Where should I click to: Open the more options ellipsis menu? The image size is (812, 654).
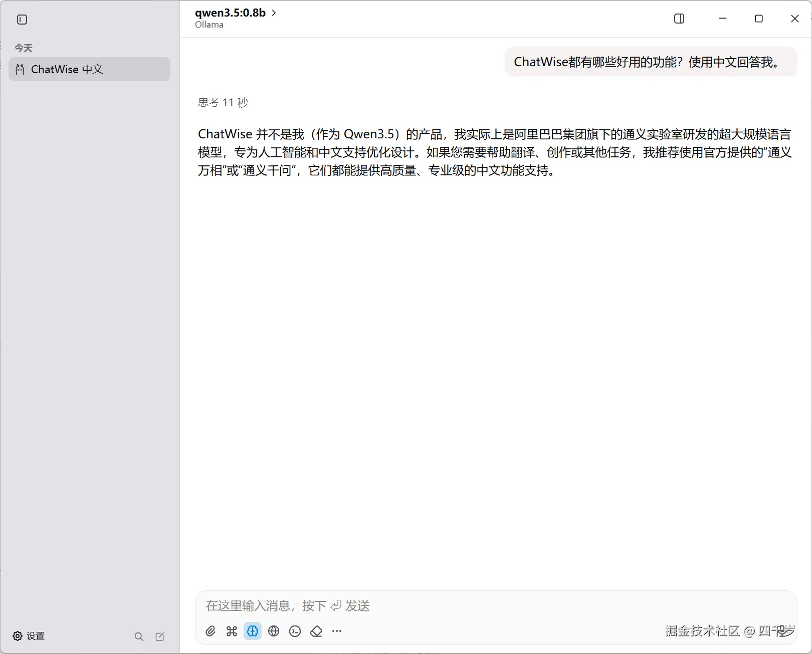tap(337, 631)
